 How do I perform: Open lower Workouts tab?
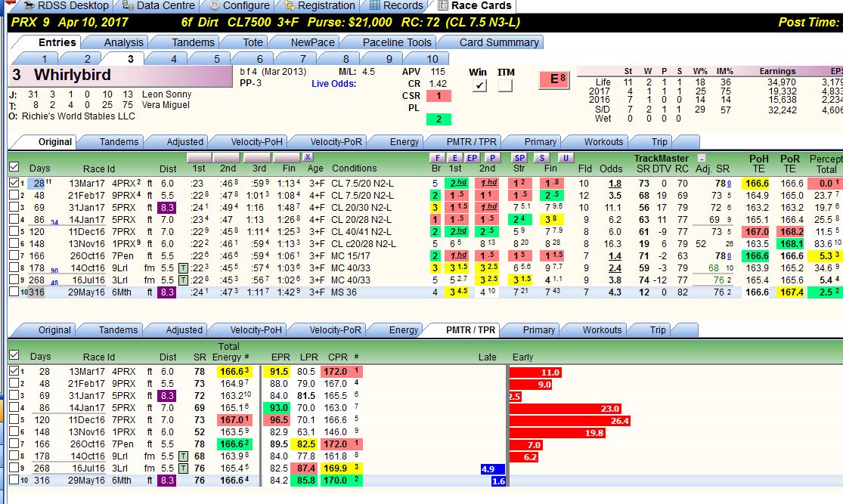(x=602, y=330)
